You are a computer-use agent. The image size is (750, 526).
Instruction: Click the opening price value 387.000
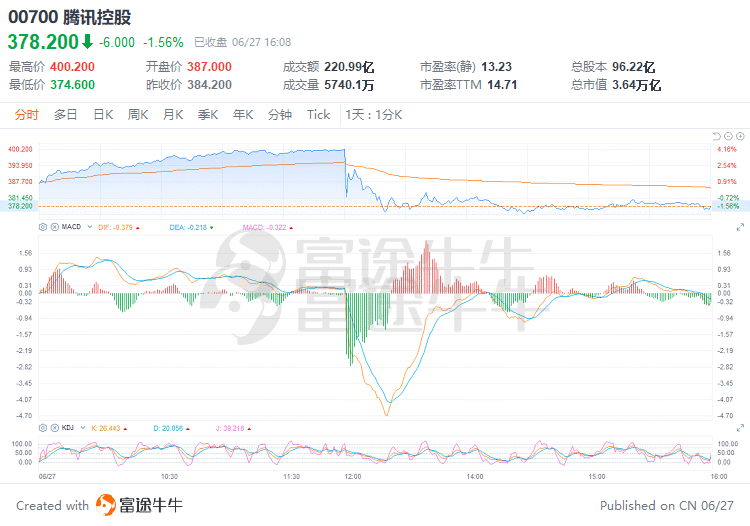click(210, 67)
